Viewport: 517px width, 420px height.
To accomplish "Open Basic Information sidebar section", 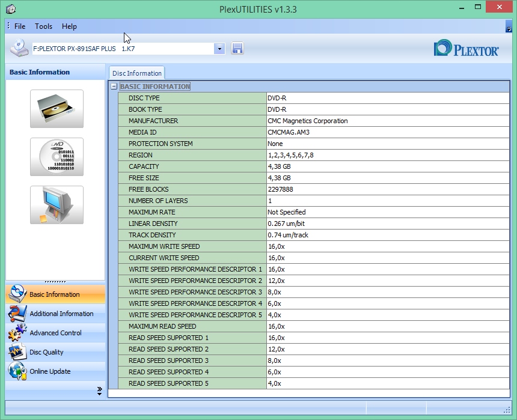I will [55, 294].
